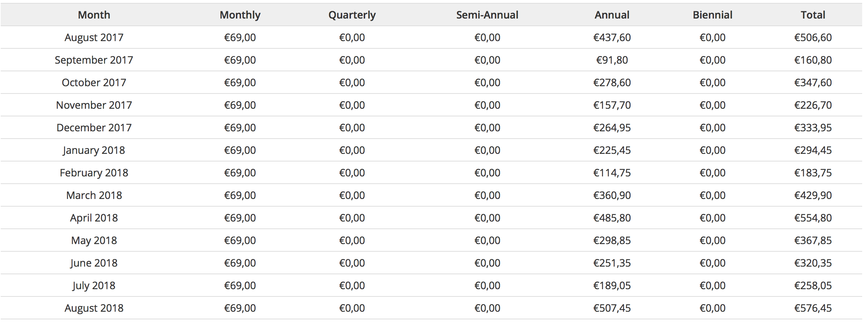868x323 pixels.
Task: Click the Biennial column header
Action: tap(713, 15)
